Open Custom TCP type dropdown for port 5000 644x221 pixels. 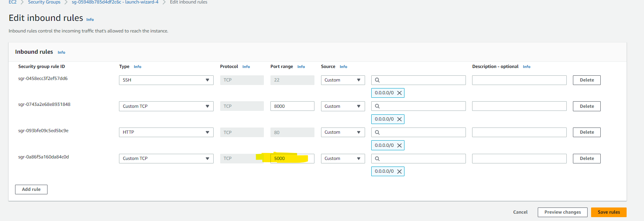point(166,158)
